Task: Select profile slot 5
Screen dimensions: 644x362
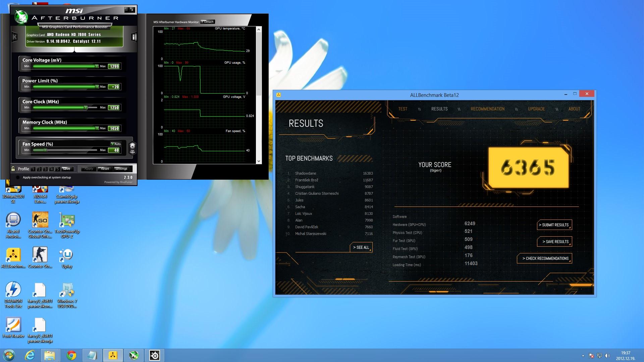Action: coord(58,169)
